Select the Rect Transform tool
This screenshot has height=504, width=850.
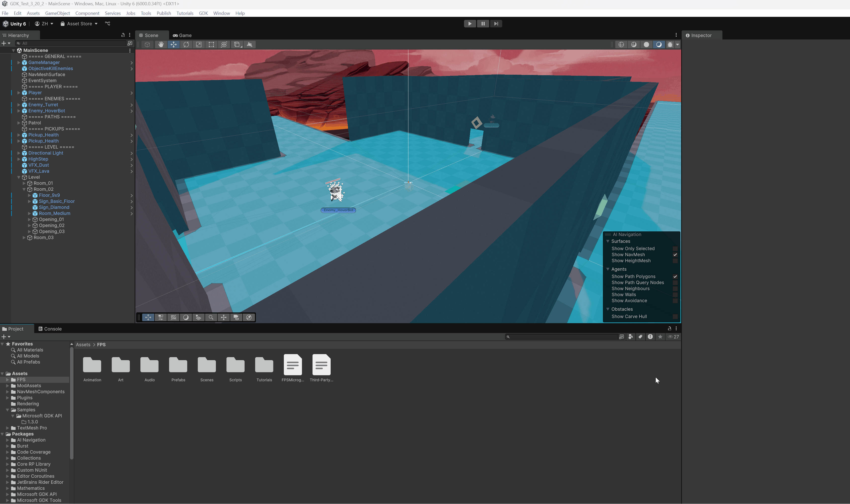click(211, 45)
